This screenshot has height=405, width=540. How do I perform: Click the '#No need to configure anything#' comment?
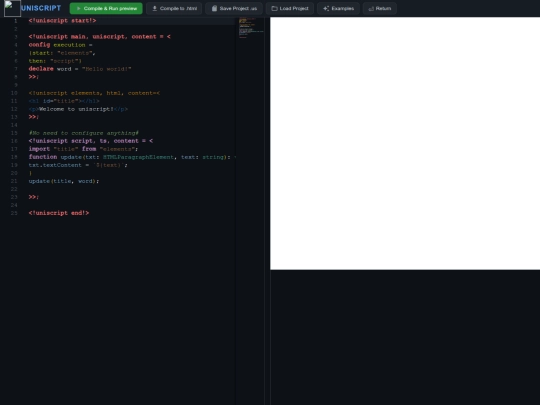pos(84,133)
